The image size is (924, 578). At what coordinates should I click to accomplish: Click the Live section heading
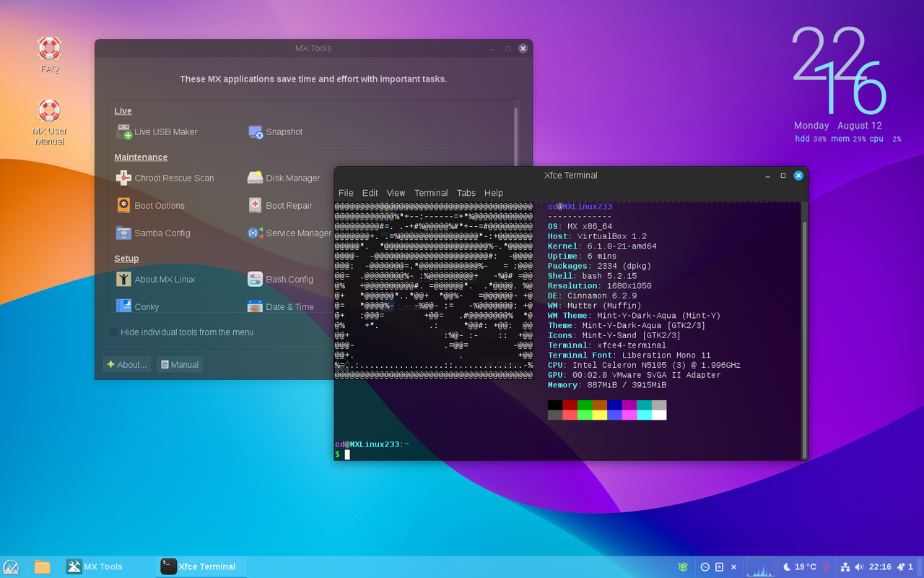click(123, 111)
